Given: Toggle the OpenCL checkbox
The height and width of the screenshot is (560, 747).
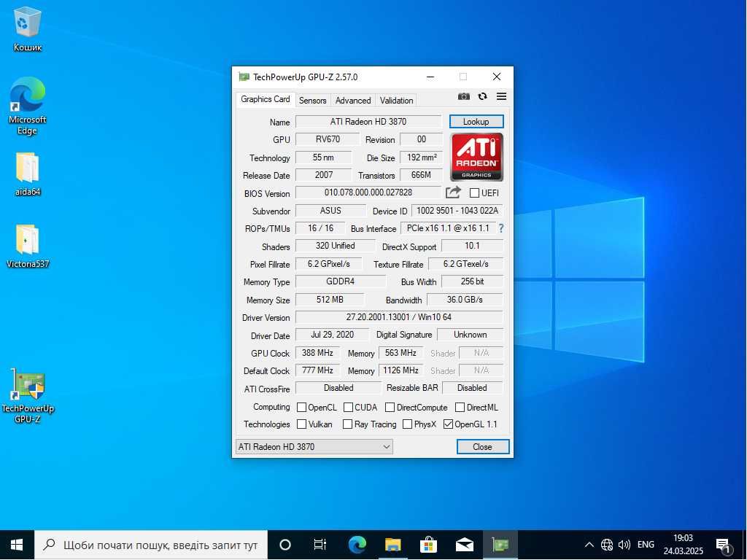Looking at the screenshot, I should click(301, 408).
